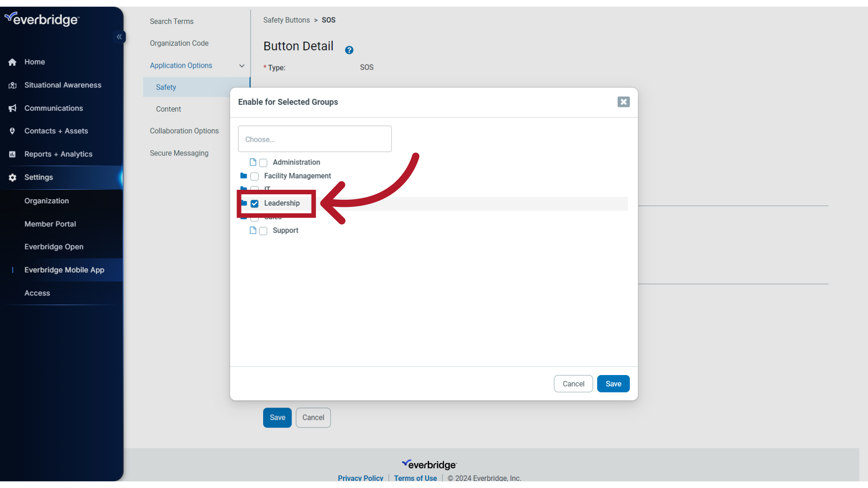Image resolution: width=868 pixels, height=488 pixels.
Task: Expand the Administration tree node
Action: 253,162
